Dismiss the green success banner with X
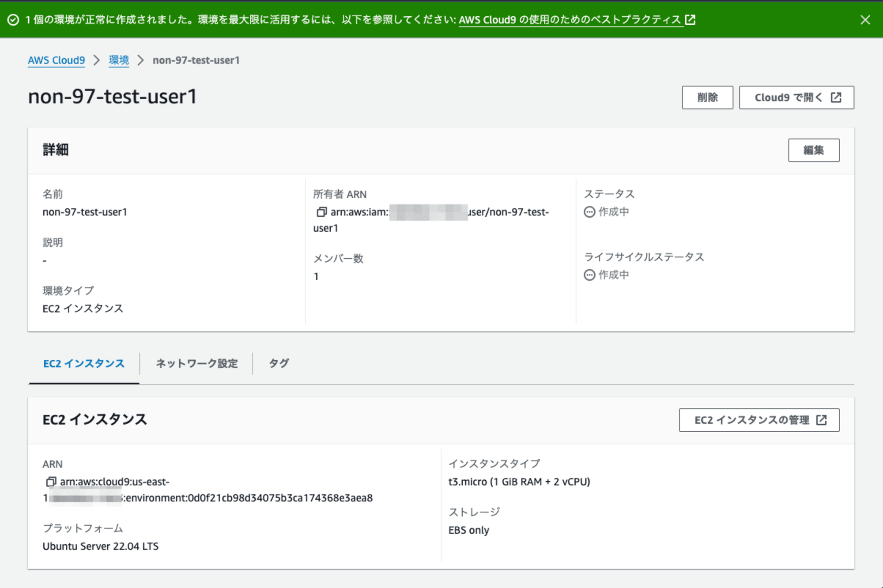 865,20
